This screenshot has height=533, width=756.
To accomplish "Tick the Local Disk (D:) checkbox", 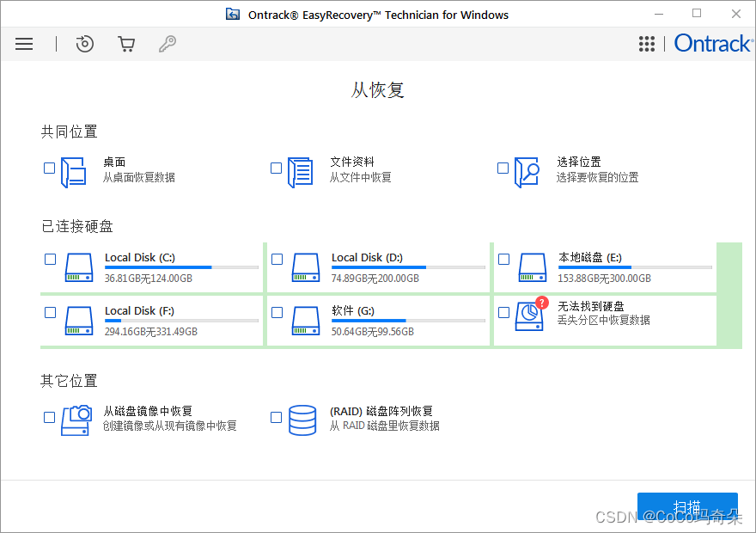I will [x=277, y=259].
